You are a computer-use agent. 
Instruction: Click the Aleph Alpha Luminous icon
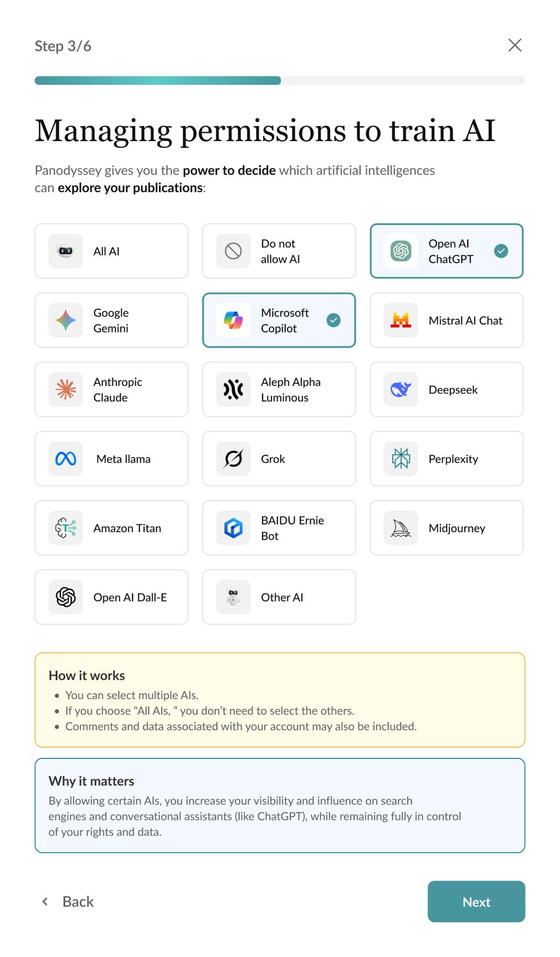click(x=234, y=389)
